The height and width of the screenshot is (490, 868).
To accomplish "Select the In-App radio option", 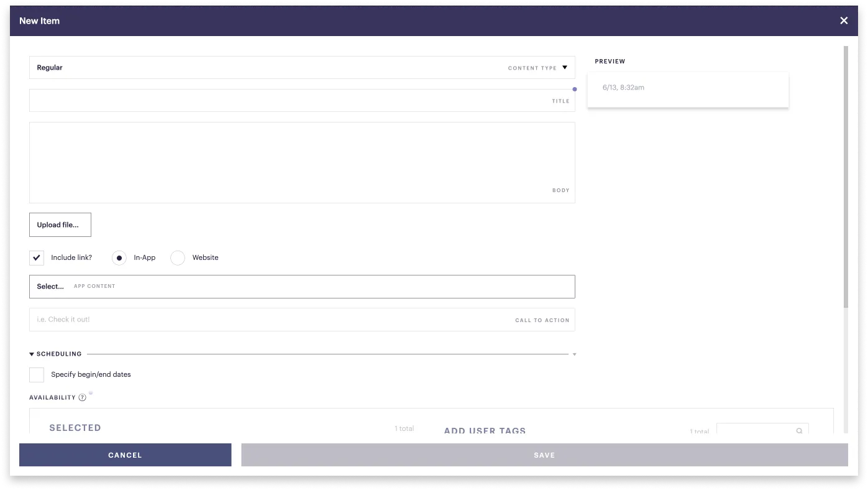I will [119, 257].
